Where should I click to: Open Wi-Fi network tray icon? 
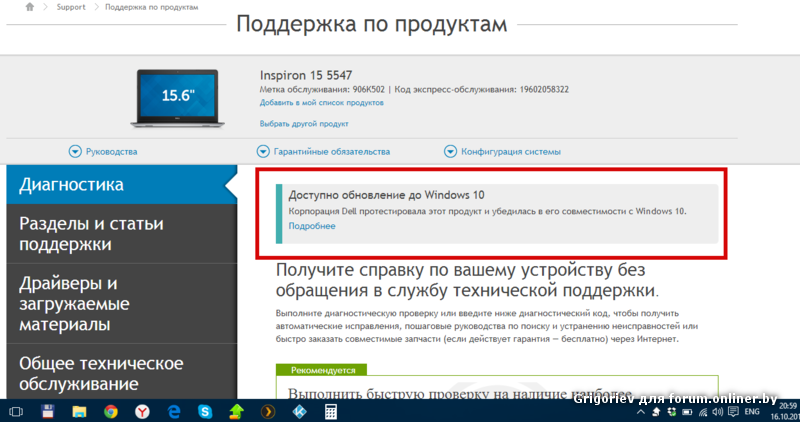tap(703, 412)
